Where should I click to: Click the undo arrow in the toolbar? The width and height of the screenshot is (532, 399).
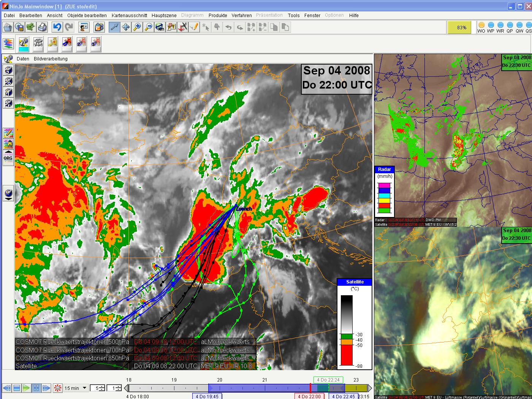point(57,27)
